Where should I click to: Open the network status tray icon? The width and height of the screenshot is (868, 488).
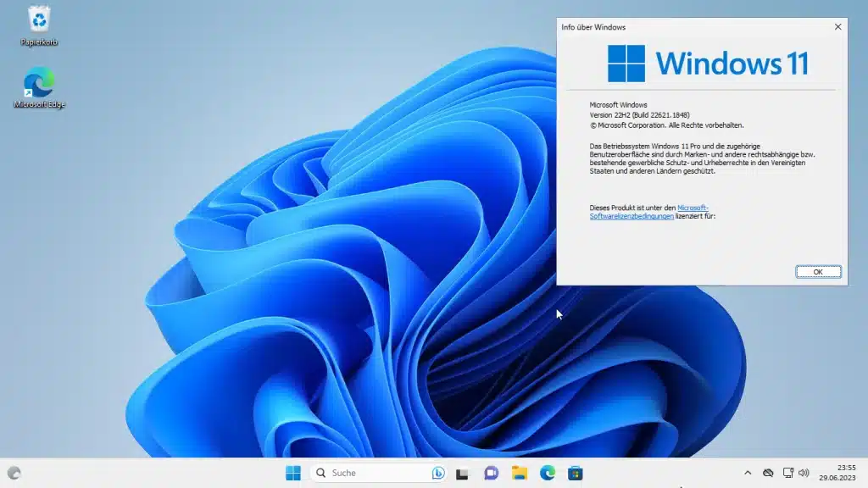[x=787, y=473]
